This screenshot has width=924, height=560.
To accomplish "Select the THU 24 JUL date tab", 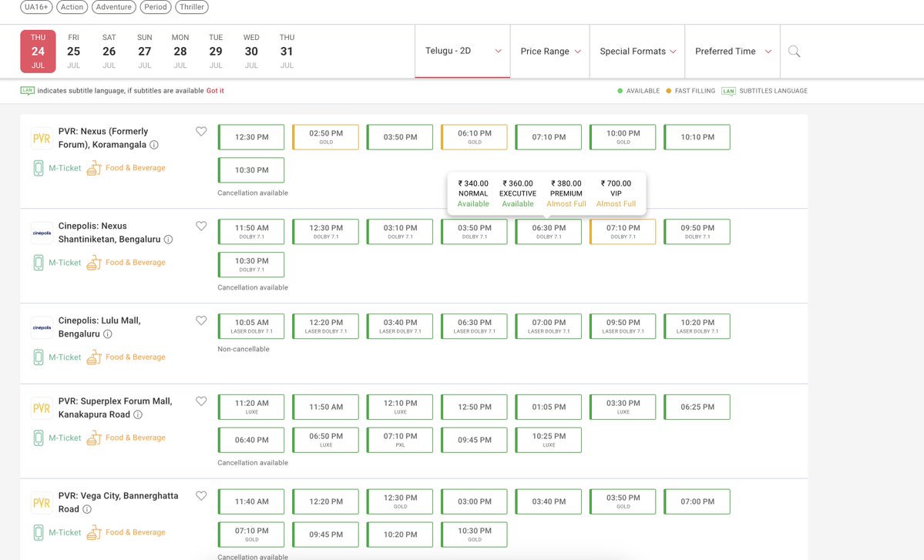I will (x=39, y=52).
